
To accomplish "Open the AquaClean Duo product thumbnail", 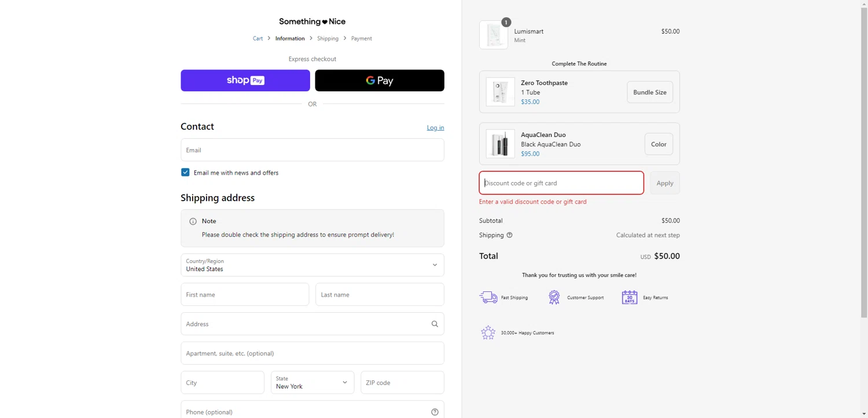I will [x=501, y=144].
